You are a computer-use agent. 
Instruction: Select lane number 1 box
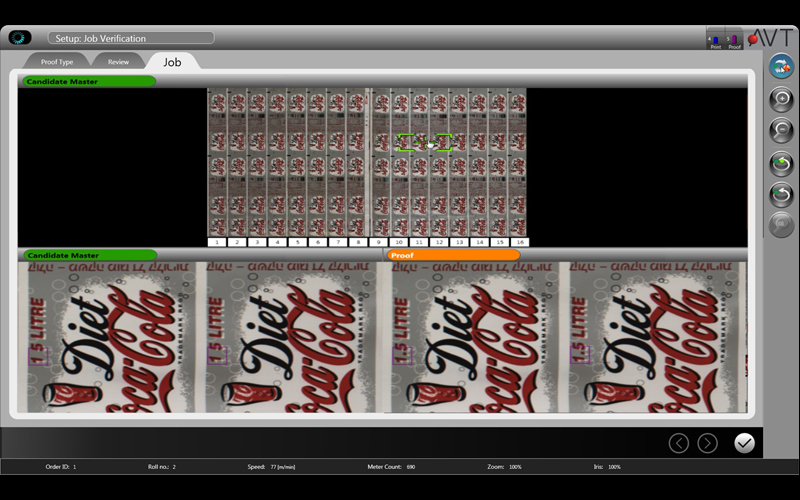tap(217, 242)
